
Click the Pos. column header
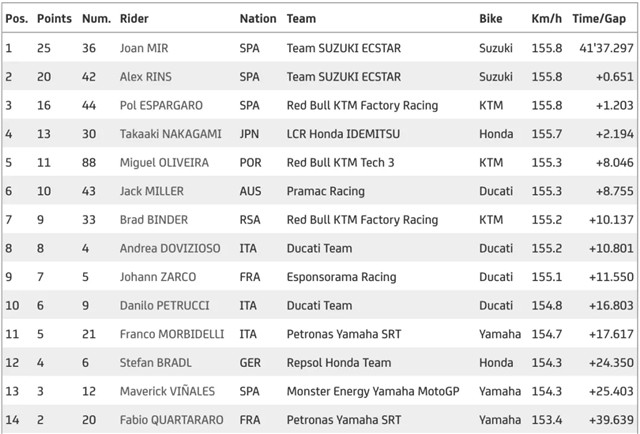tap(17, 18)
